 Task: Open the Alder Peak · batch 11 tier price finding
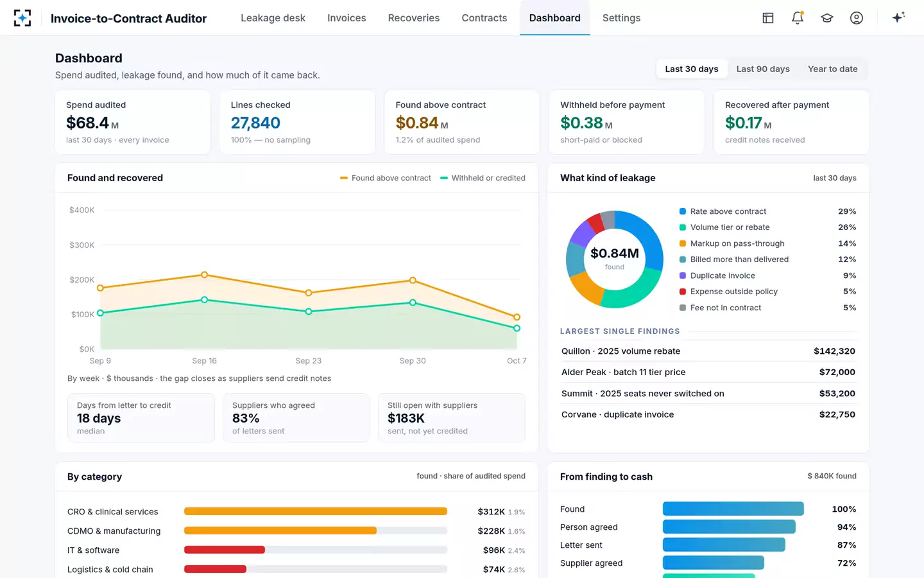708,372
